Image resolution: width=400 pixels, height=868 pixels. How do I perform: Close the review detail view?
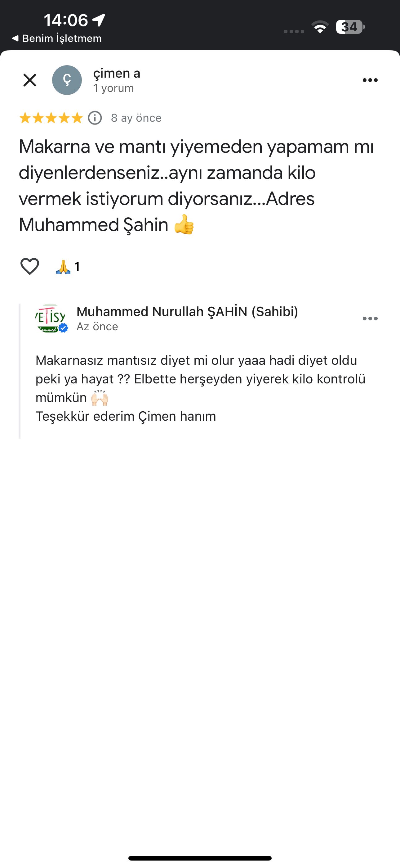tap(30, 80)
